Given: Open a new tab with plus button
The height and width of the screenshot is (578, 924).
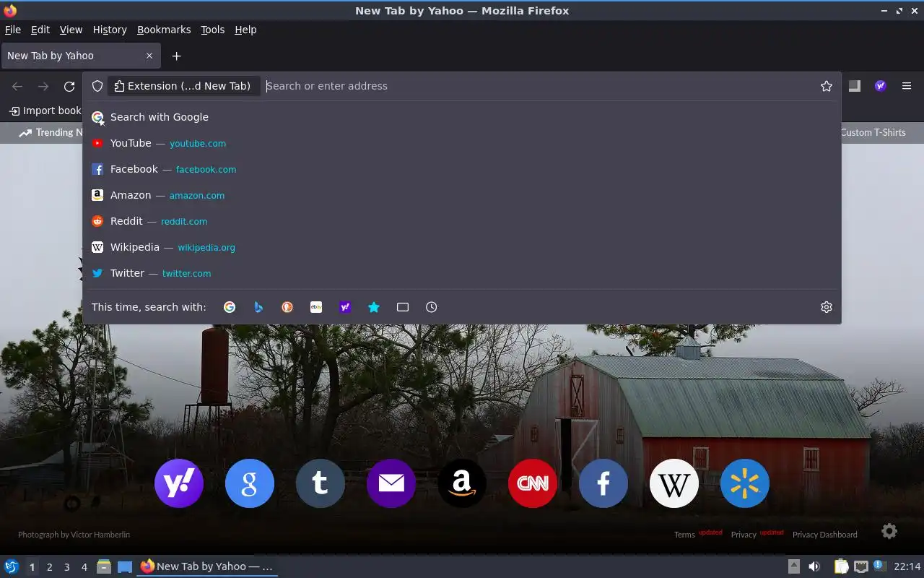Looking at the screenshot, I should tap(176, 56).
